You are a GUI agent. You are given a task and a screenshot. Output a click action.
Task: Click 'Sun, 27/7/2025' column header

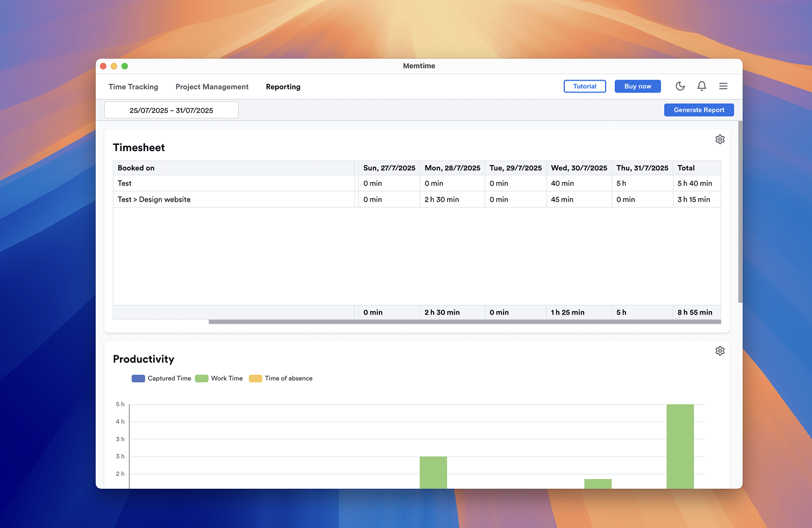tap(389, 168)
